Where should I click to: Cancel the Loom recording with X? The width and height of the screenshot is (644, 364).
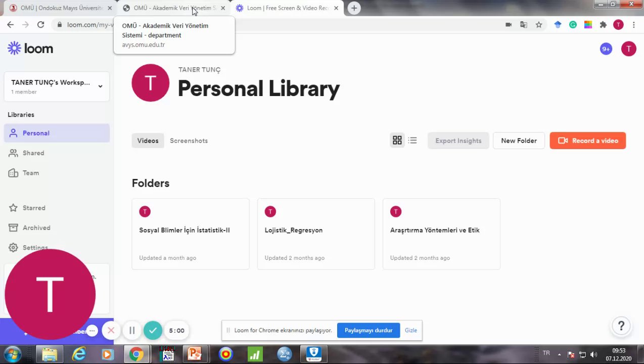(x=111, y=330)
